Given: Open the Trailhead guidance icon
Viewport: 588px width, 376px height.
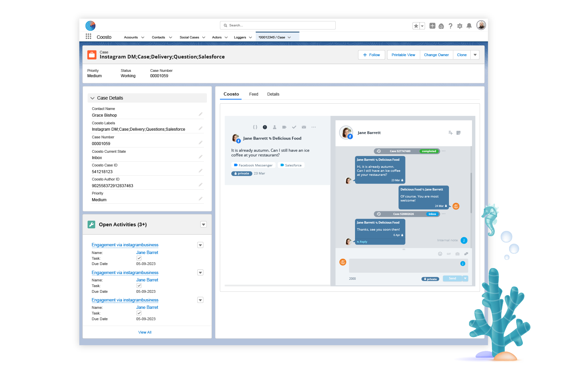Looking at the screenshot, I should (x=441, y=26).
